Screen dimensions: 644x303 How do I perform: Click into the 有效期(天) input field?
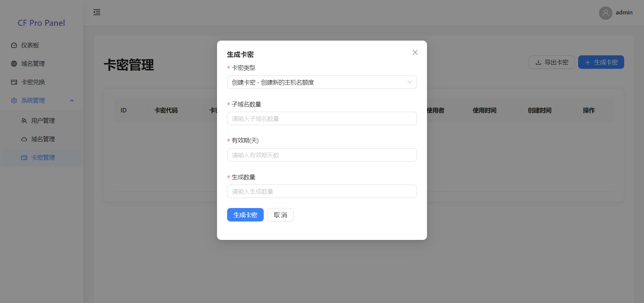pyautogui.click(x=321, y=155)
